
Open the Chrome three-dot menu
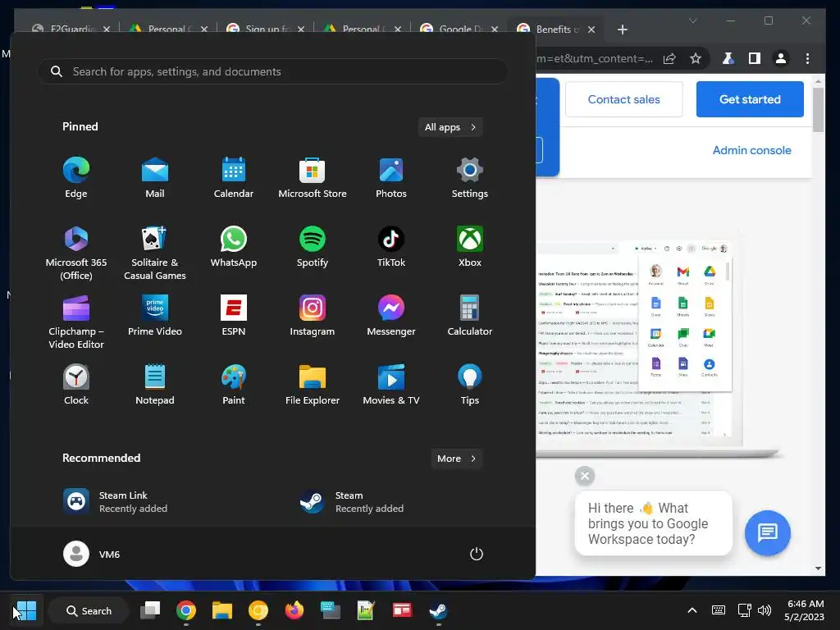807,58
